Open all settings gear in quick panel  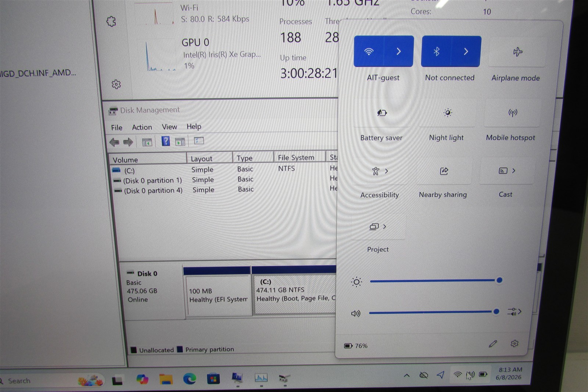click(514, 344)
